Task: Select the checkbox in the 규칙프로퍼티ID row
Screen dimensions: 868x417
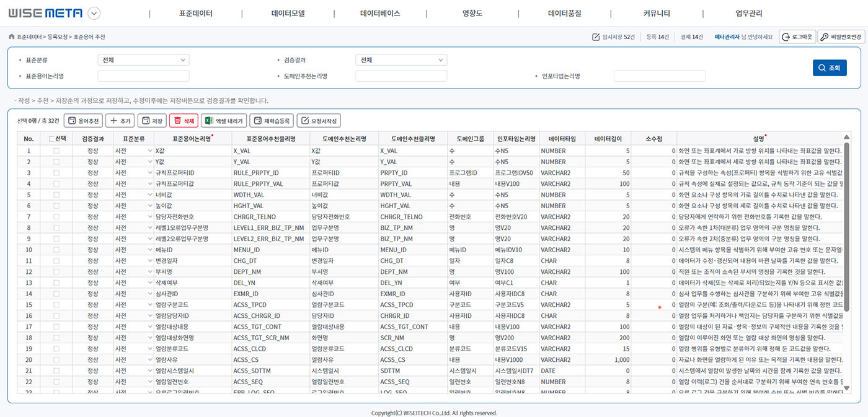Action: click(x=56, y=173)
